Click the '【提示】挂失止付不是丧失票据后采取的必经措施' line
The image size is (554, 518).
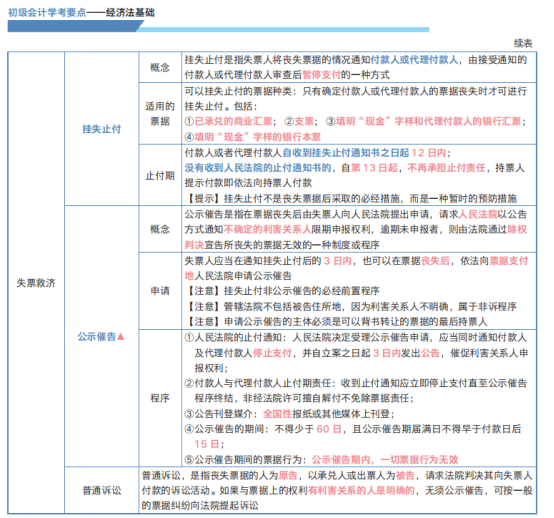pyautogui.click(x=351, y=199)
